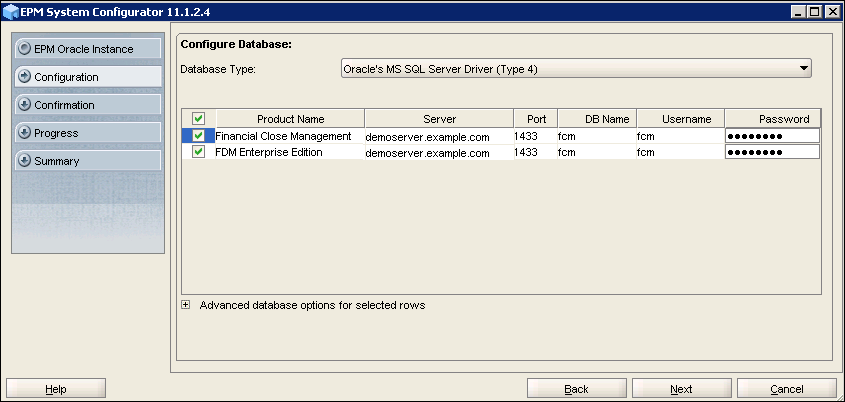Click the Confirmation step arrow icon
The image size is (845, 402).
25,105
